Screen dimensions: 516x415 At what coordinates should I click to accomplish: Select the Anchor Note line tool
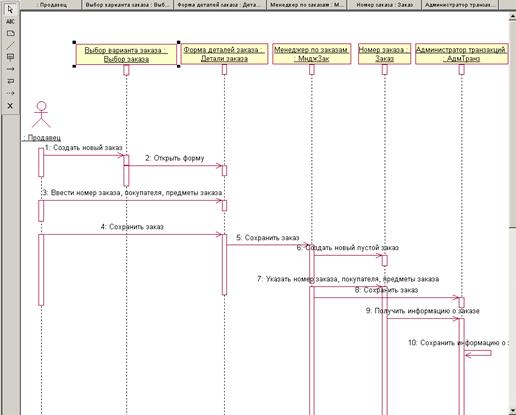(10, 45)
